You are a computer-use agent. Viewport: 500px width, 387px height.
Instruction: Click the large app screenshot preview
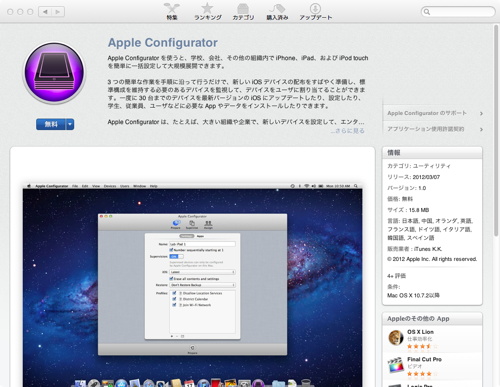tap(192, 285)
